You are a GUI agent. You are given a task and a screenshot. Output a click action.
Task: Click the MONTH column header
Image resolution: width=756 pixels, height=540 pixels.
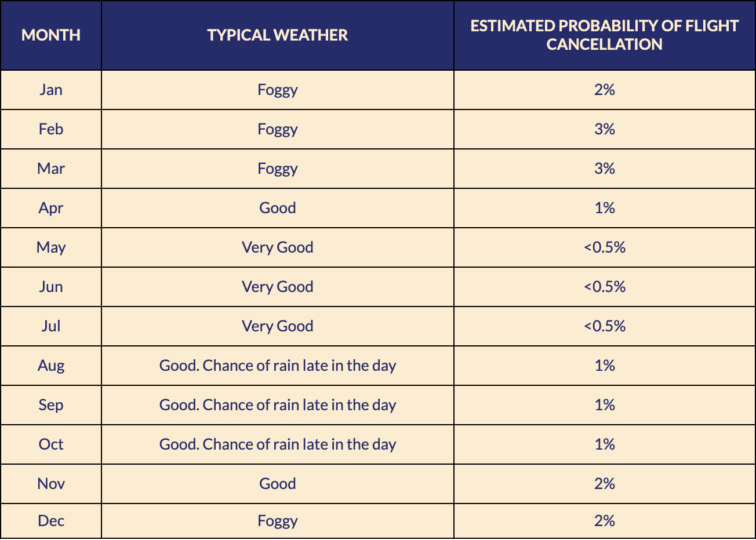click(51, 35)
